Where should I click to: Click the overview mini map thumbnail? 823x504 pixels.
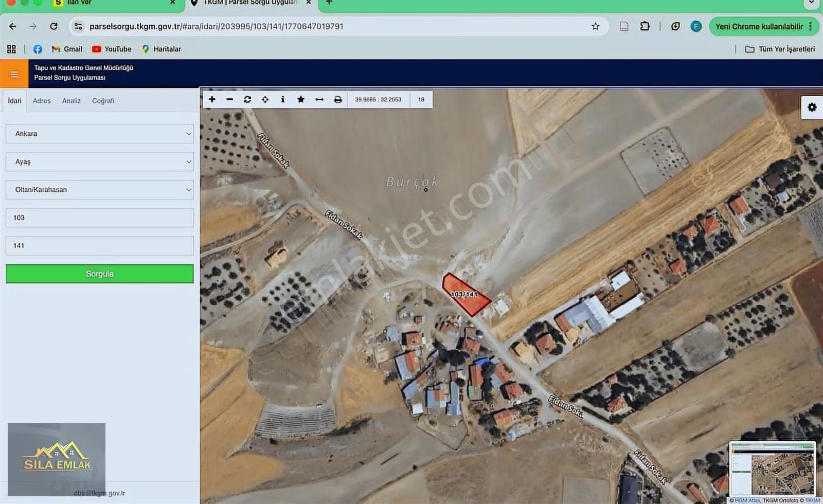pos(772,469)
